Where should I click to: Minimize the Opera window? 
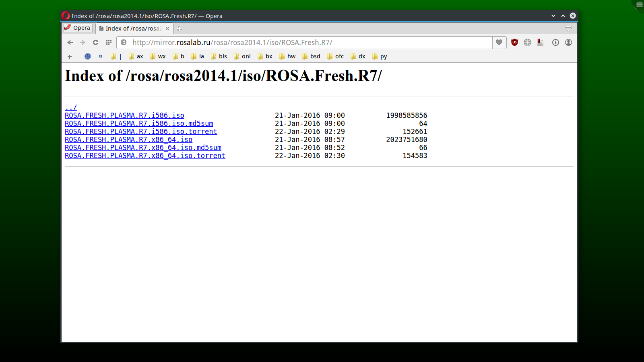pyautogui.click(x=553, y=16)
